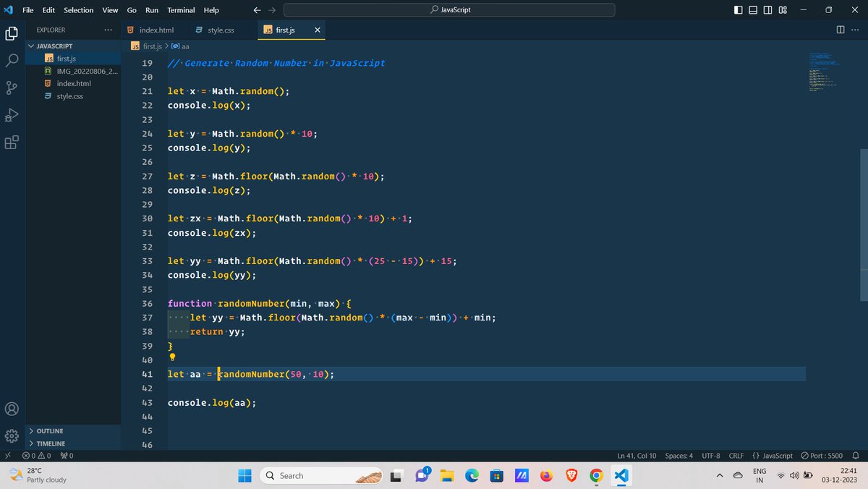This screenshot has width=868, height=489.
Task: Launch Chrome from the taskbar
Action: (596, 475)
